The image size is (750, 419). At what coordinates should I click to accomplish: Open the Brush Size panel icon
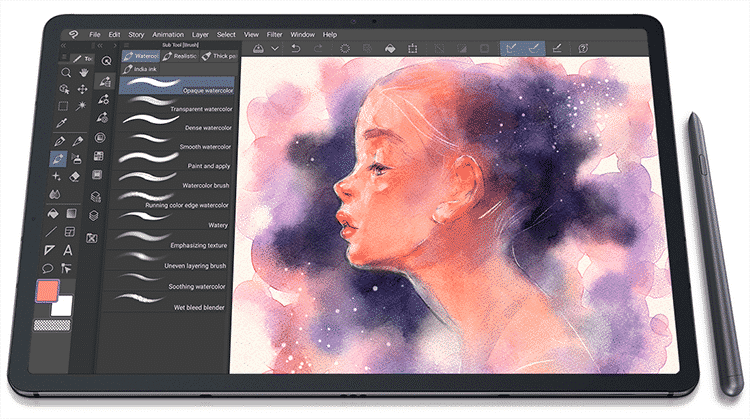(x=102, y=118)
